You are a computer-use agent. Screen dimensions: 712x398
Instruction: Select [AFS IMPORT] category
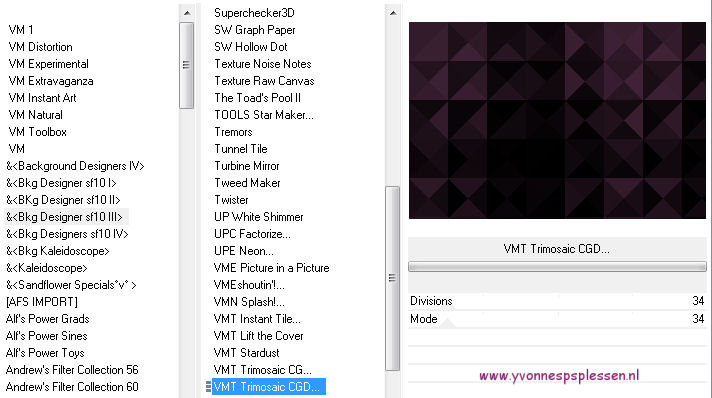click(42, 302)
